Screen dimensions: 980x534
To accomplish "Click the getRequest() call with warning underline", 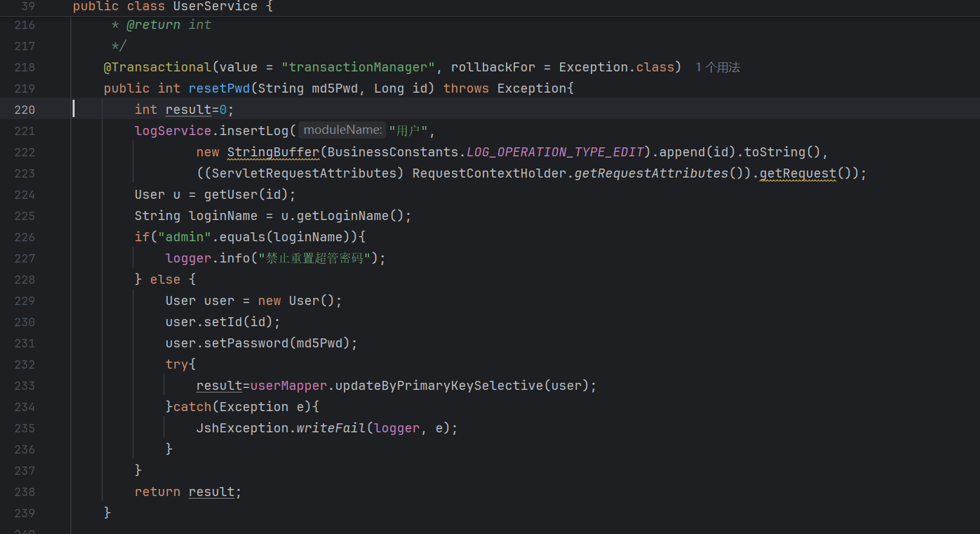I will [806, 173].
